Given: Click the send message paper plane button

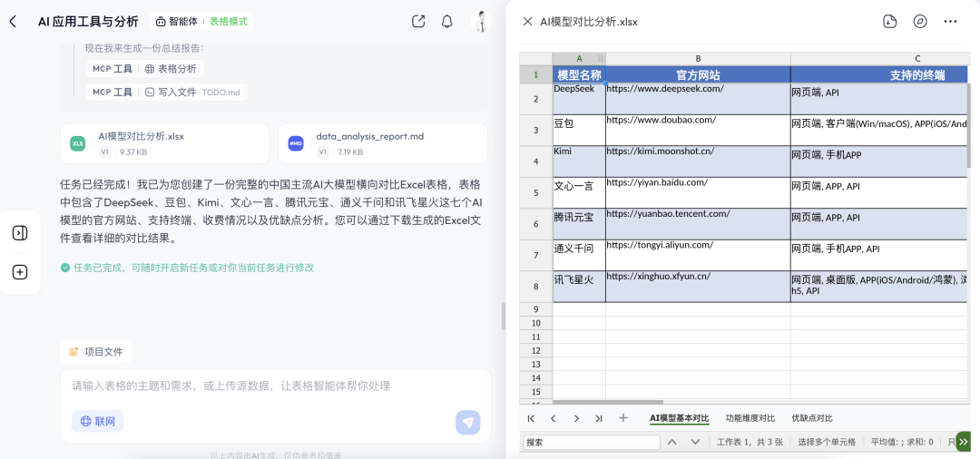Looking at the screenshot, I should tap(468, 422).
